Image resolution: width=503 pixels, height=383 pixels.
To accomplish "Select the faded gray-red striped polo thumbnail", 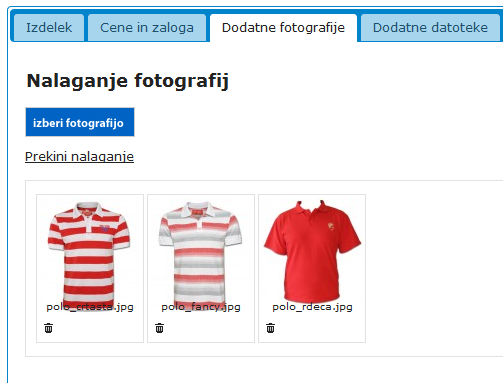I will click(200, 252).
